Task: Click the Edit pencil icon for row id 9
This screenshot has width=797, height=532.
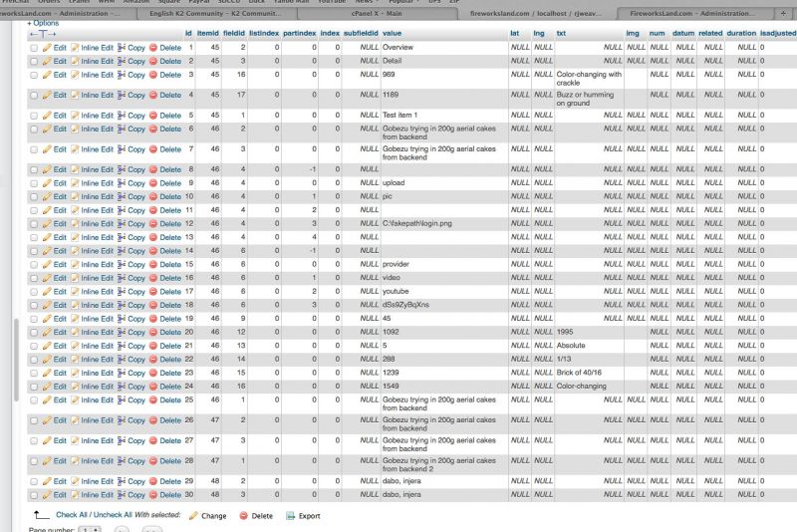Action: (47, 183)
